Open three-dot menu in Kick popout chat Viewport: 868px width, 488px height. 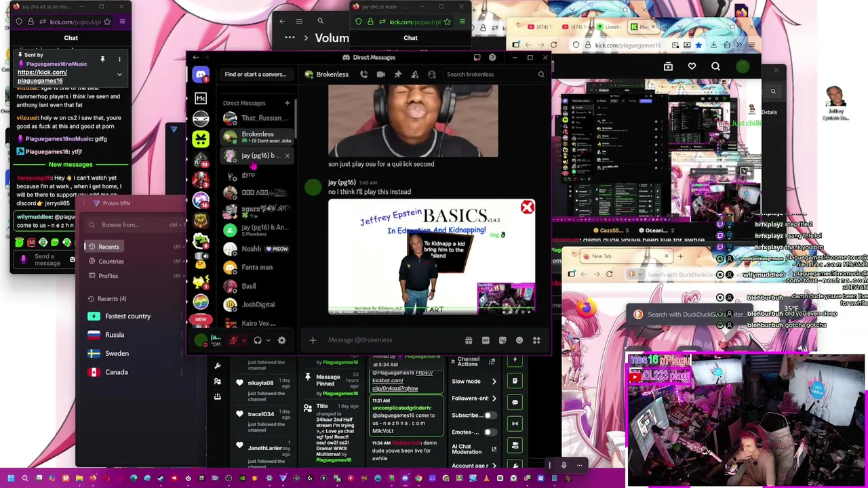tap(119, 60)
